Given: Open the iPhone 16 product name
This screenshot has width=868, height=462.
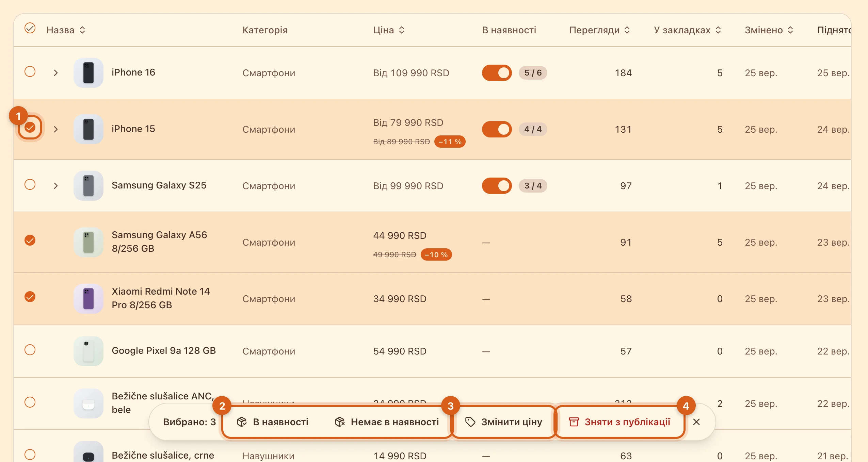Looking at the screenshot, I should tap(133, 72).
